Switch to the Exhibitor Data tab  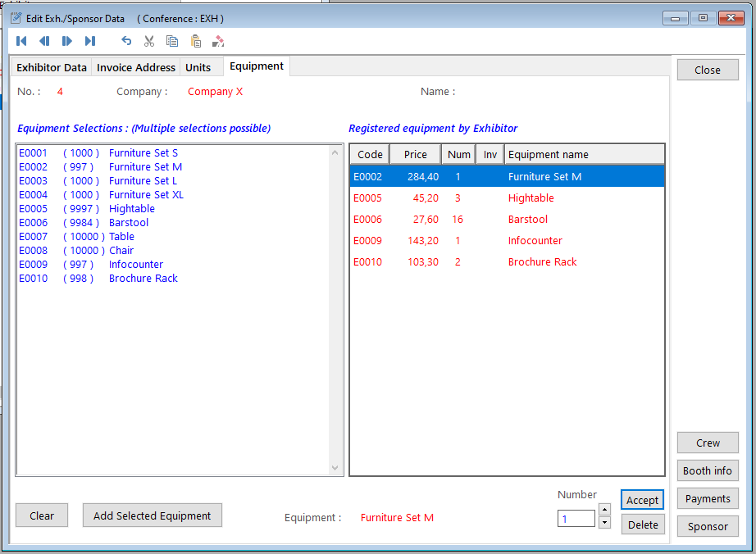(x=52, y=67)
